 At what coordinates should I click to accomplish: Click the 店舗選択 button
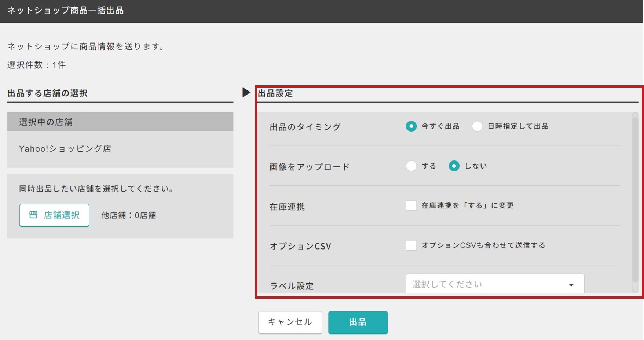[54, 215]
